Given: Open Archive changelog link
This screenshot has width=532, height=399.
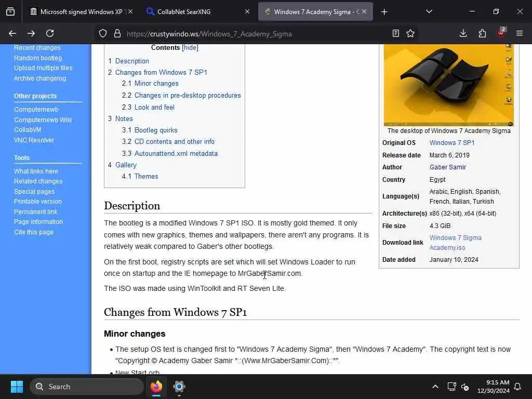Looking at the screenshot, I should [x=40, y=78].
